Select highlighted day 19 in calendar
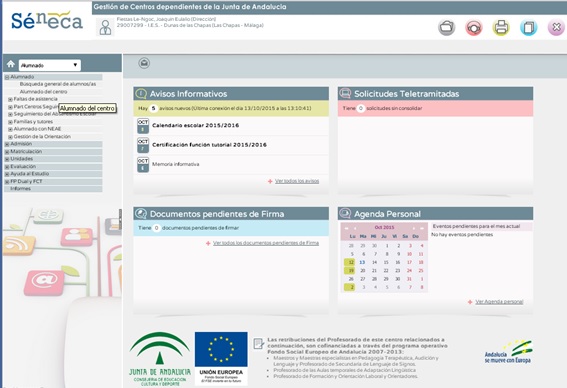Viewport: 567px width, 388px height. (x=350, y=270)
